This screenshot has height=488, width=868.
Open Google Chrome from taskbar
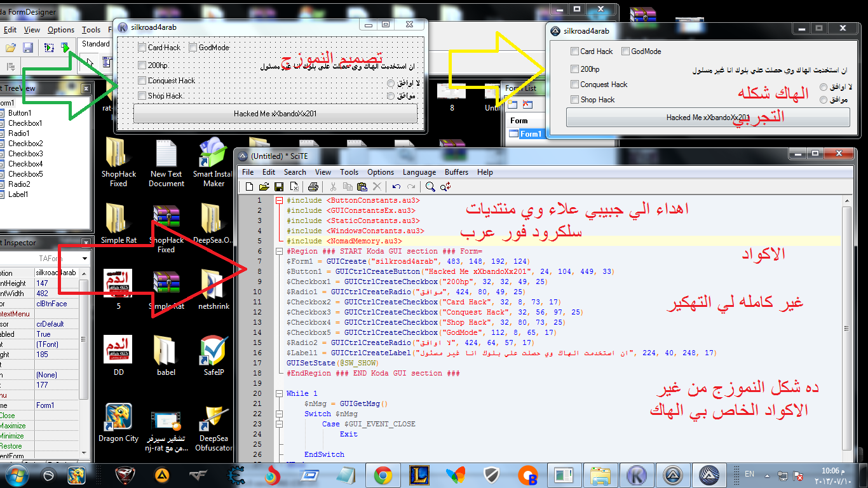pos(383,475)
